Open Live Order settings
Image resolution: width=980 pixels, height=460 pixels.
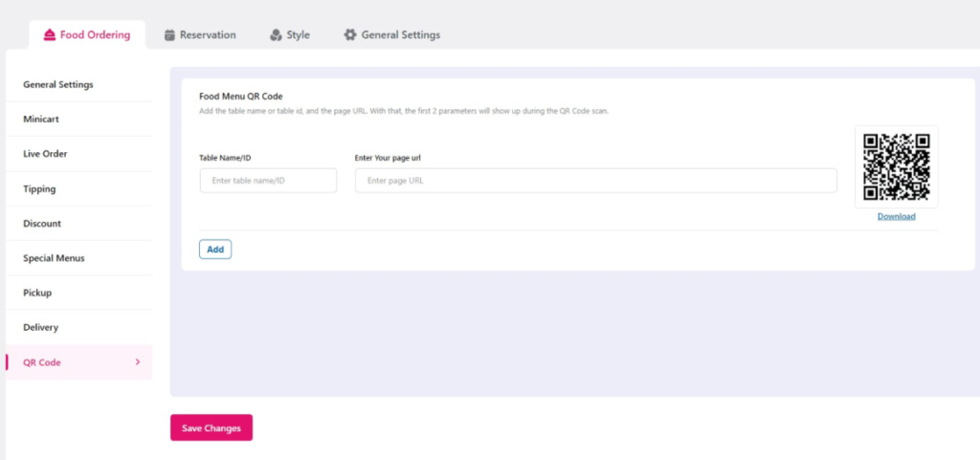point(78,154)
